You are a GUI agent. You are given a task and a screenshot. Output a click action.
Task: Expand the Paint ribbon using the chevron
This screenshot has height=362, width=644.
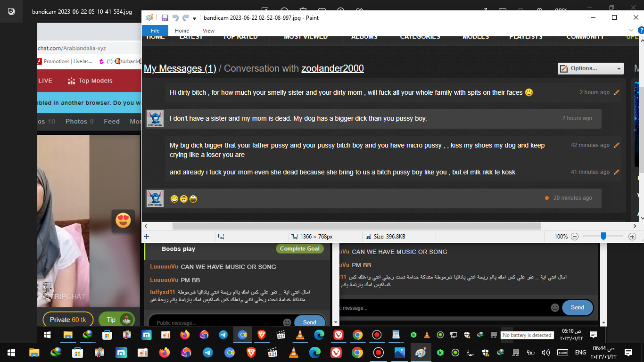click(631, 31)
